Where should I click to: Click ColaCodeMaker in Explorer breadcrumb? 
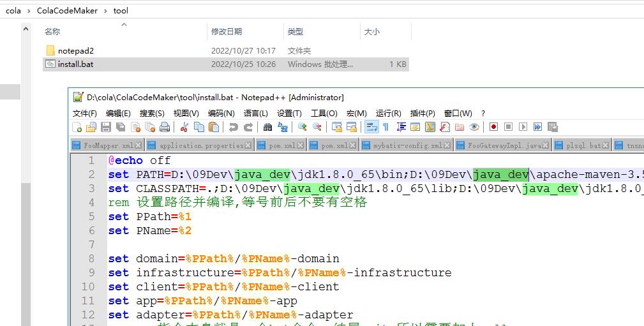[x=68, y=11]
